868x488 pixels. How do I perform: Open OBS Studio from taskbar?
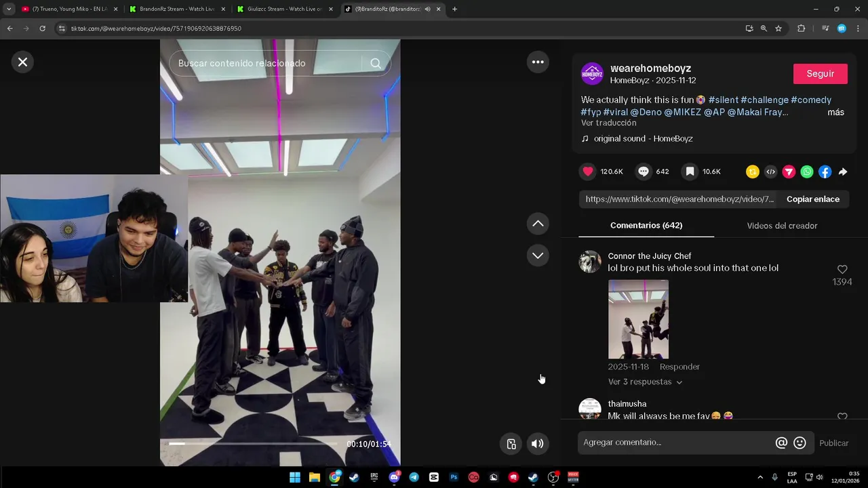tap(553, 477)
